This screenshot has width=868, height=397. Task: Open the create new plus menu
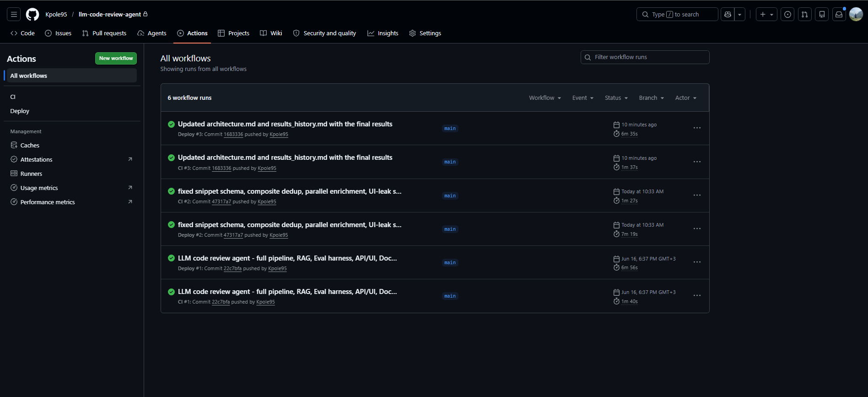click(766, 14)
